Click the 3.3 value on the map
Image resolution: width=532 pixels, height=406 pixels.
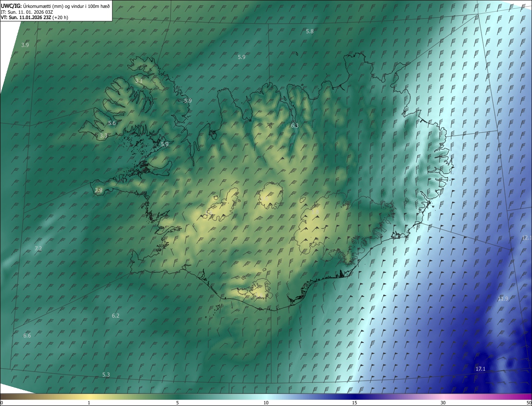coord(103,136)
